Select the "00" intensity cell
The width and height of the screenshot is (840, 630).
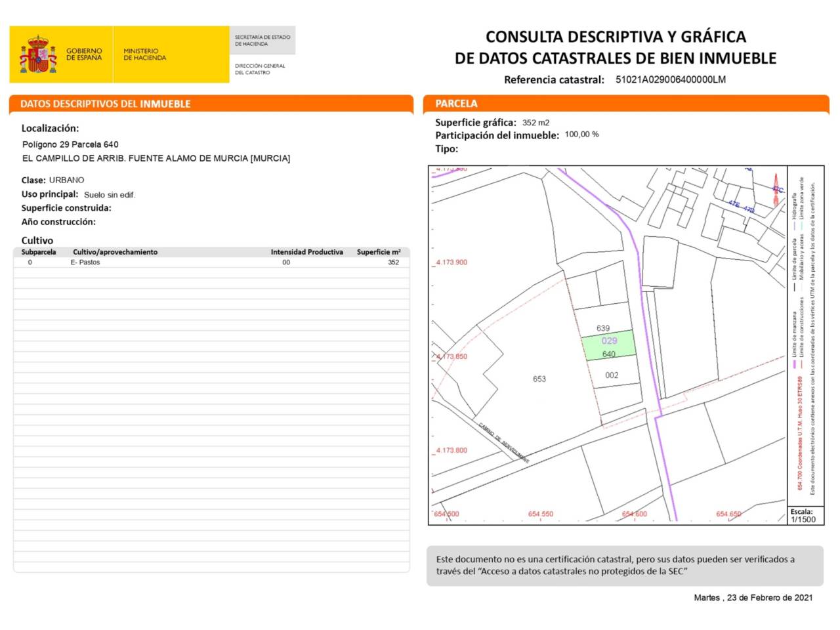click(286, 262)
